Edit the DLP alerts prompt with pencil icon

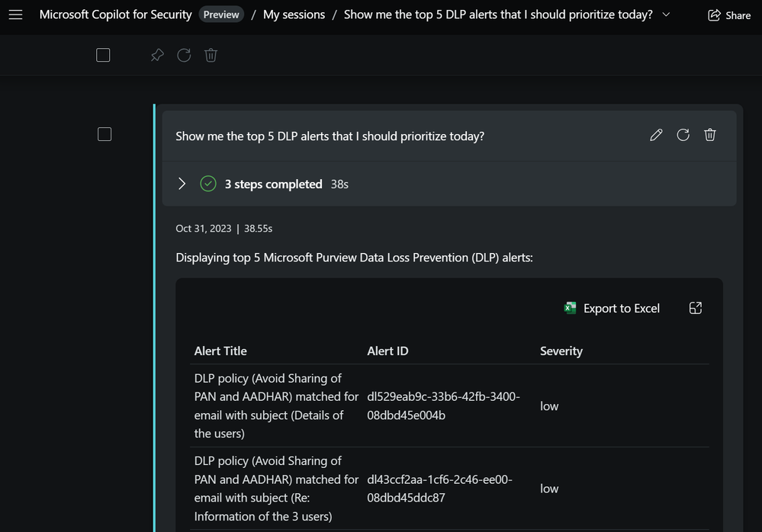tap(656, 135)
